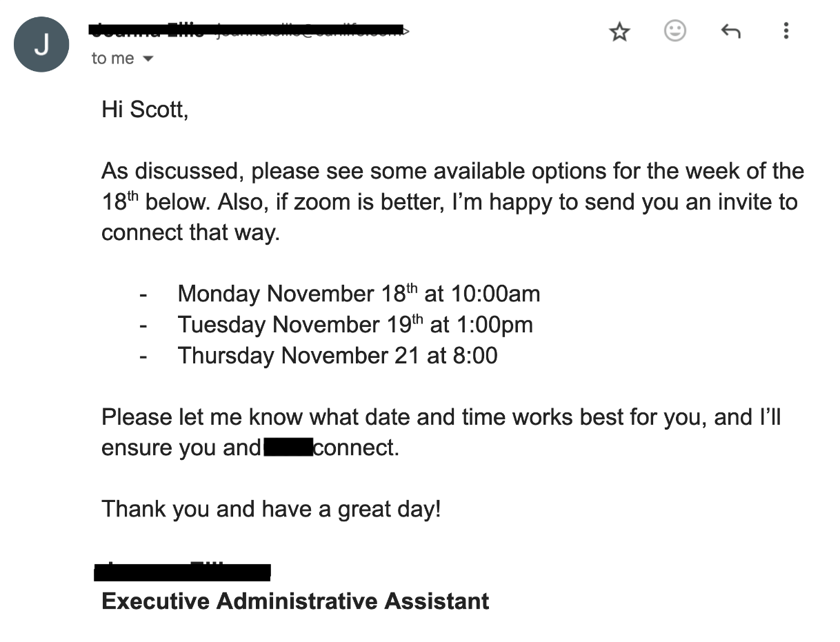
Task: Open the three-dot More options menu
Action: 786,31
